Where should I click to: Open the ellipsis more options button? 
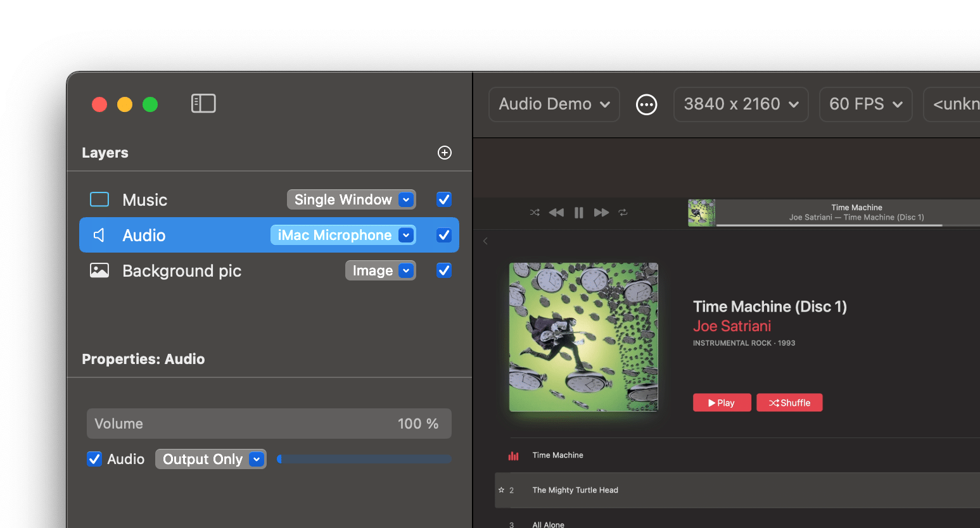pos(646,104)
